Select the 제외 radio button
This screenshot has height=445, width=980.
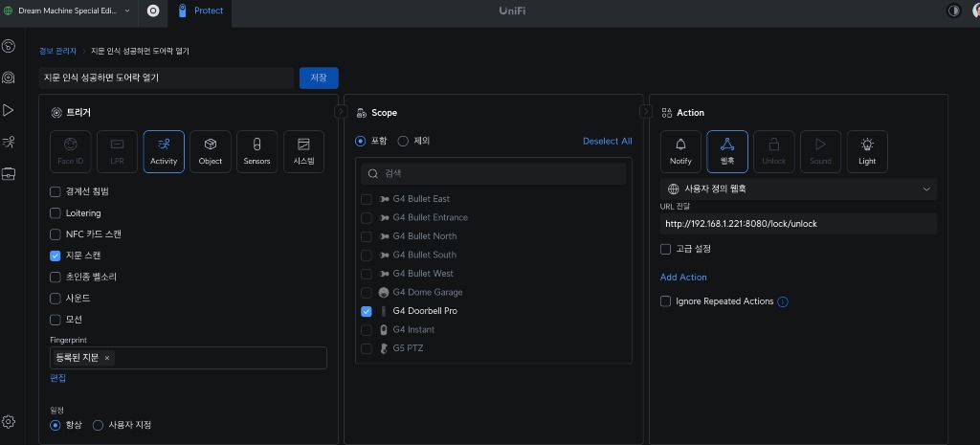coord(403,141)
